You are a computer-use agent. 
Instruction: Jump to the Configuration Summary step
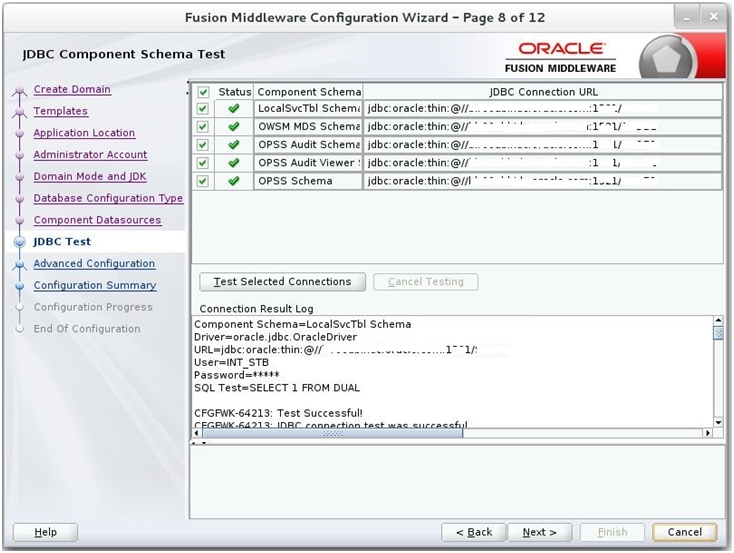(x=95, y=285)
